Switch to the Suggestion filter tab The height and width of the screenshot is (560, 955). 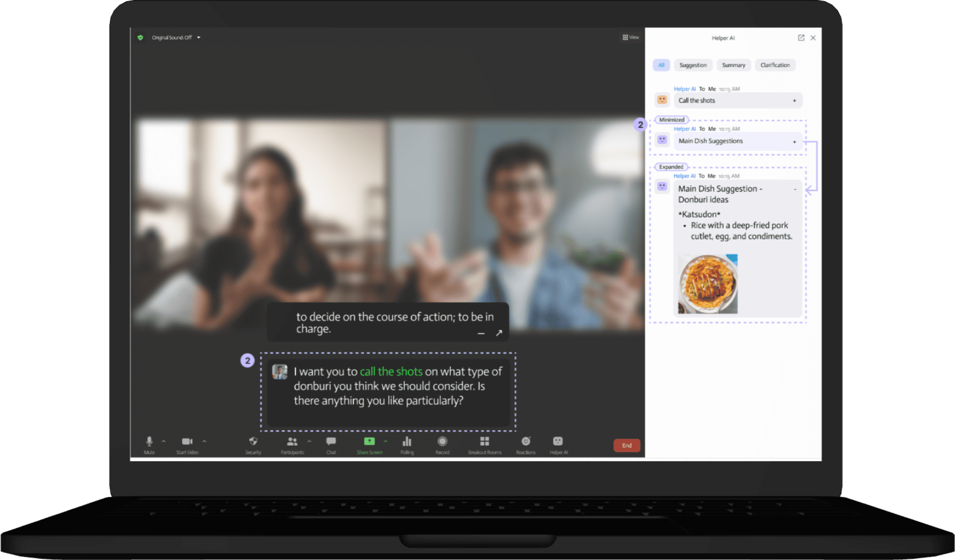pyautogui.click(x=693, y=65)
